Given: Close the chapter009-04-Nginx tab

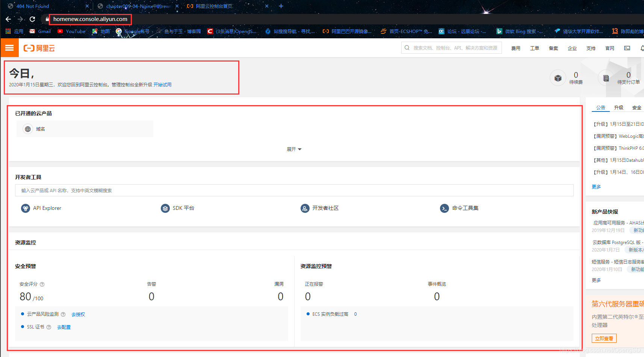Looking at the screenshot, I should coord(177,6).
